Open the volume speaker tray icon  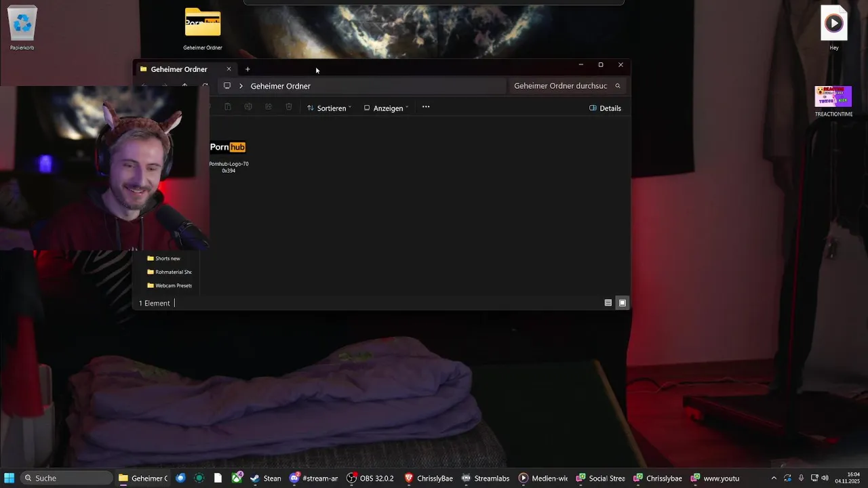click(x=825, y=478)
